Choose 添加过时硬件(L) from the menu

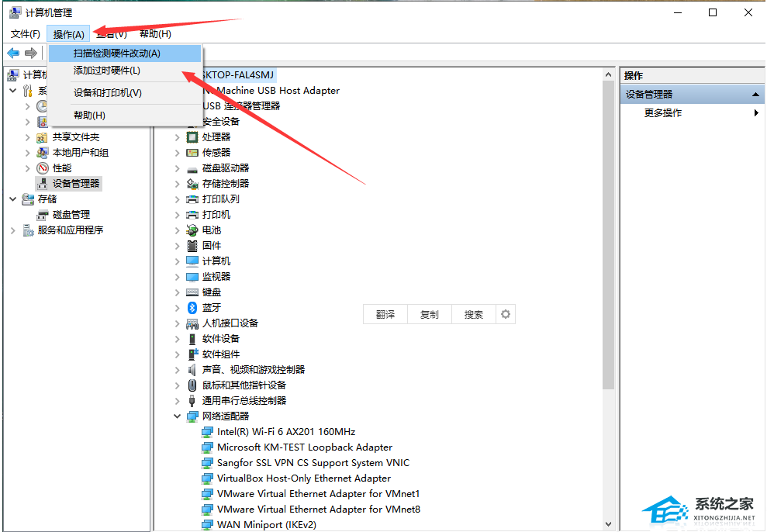(107, 71)
